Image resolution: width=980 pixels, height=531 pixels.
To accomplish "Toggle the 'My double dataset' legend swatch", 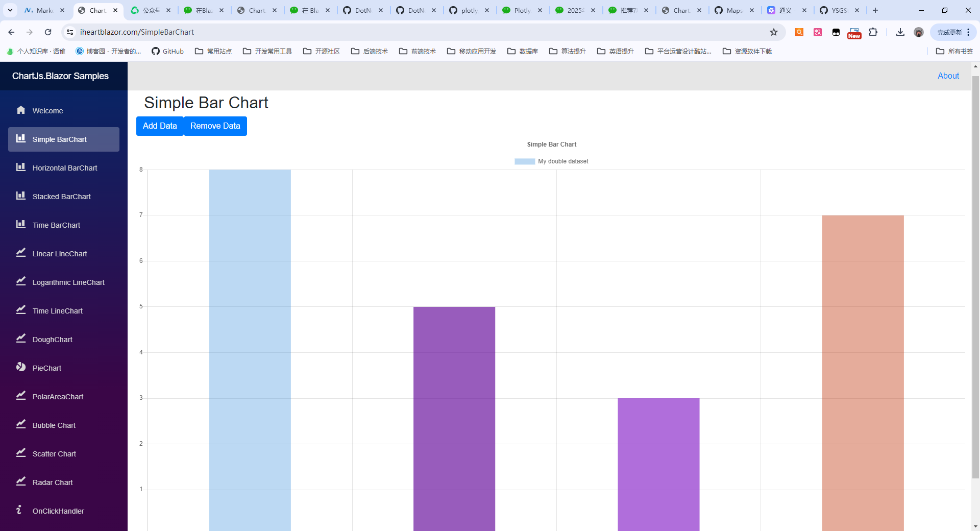I will point(525,161).
